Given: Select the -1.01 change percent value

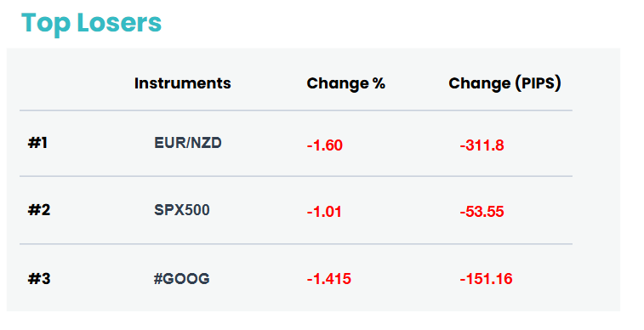Looking at the screenshot, I should click(x=324, y=212).
